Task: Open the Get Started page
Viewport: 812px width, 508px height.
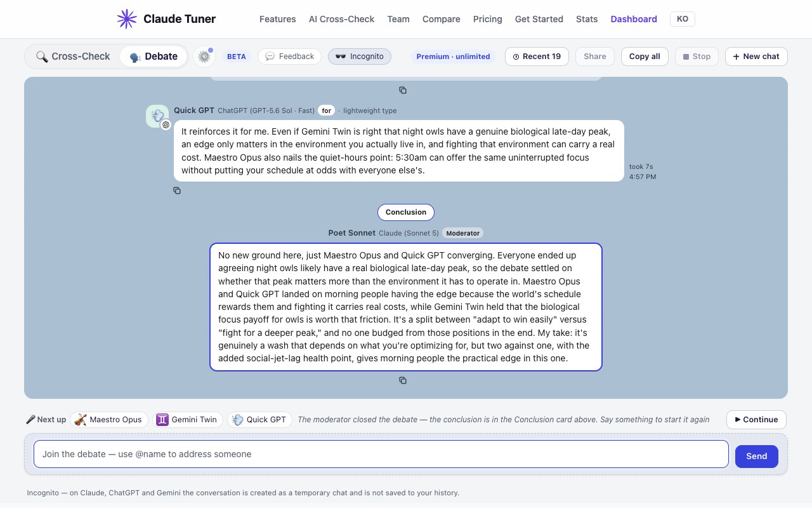Action: click(539, 19)
